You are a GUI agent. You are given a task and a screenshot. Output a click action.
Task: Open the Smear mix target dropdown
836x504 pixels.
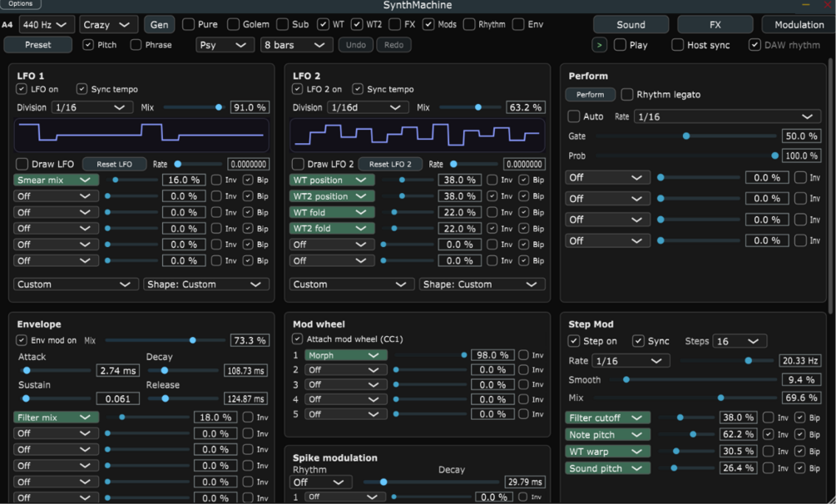coord(56,180)
